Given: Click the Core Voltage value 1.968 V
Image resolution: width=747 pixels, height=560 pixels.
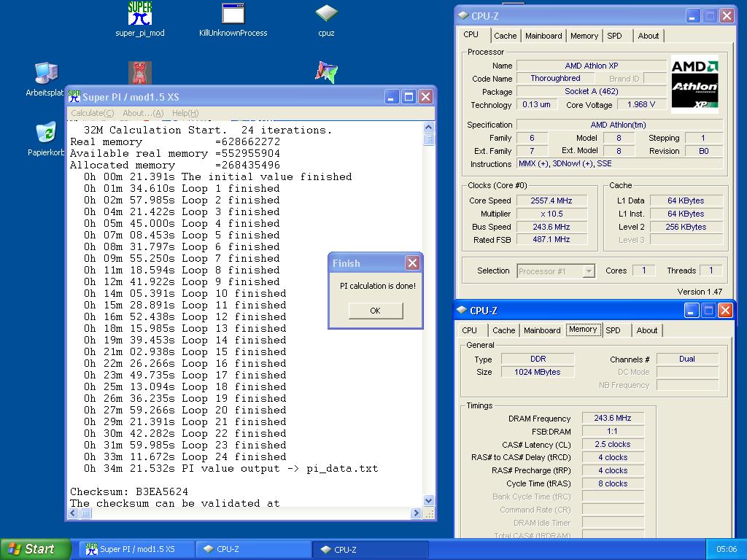Looking at the screenshot, I should 641,104.
